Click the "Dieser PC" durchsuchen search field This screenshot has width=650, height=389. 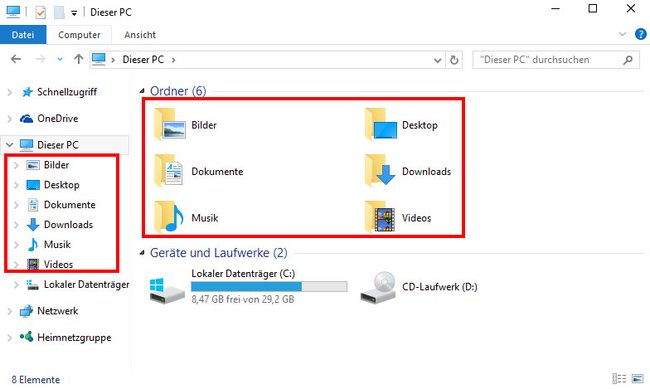[x=555, y=60]
